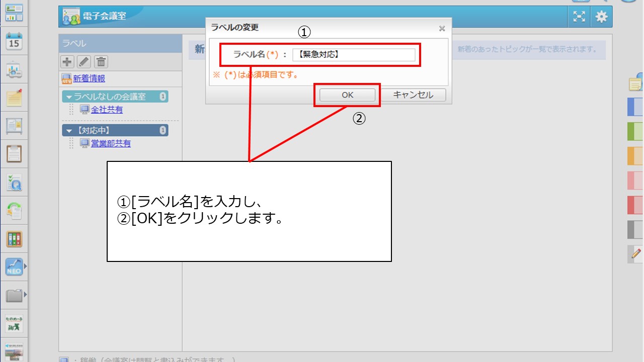Open the gray folder icon in sidebar
The width and height of the screenshot is (644, 362).
tap(14, 295)
